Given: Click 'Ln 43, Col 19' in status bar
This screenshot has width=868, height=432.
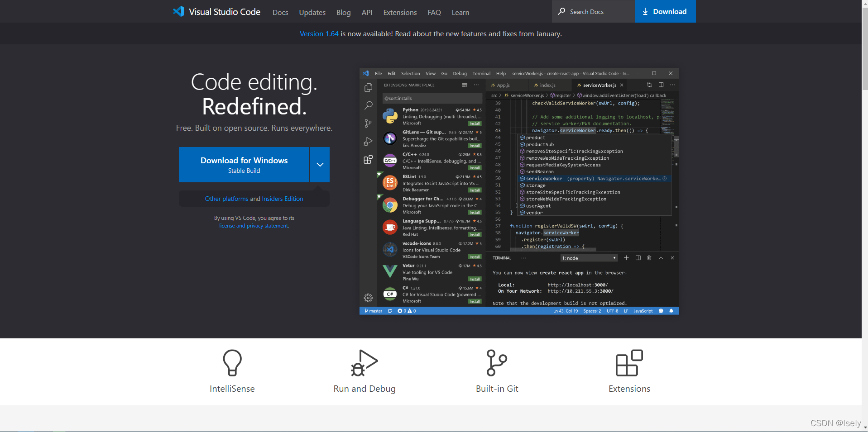Looking at the screenshot, I should pyautogui.click(x=566, y=311).
